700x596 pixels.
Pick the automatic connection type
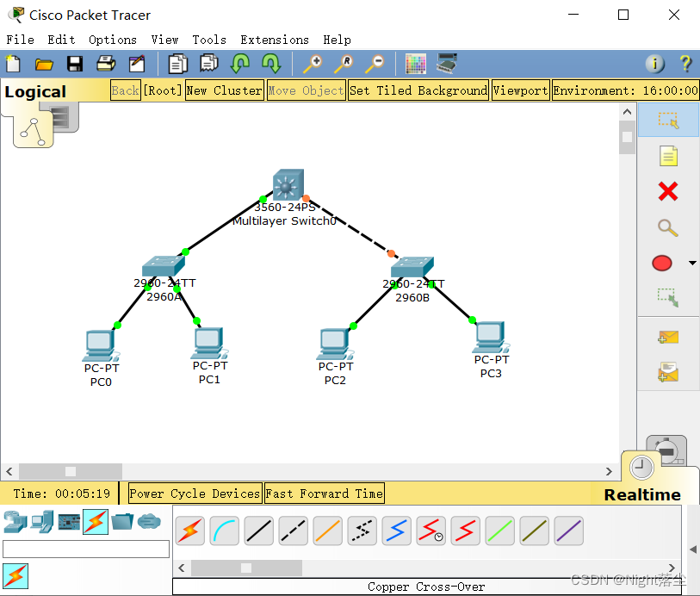[x=190, y=531]
